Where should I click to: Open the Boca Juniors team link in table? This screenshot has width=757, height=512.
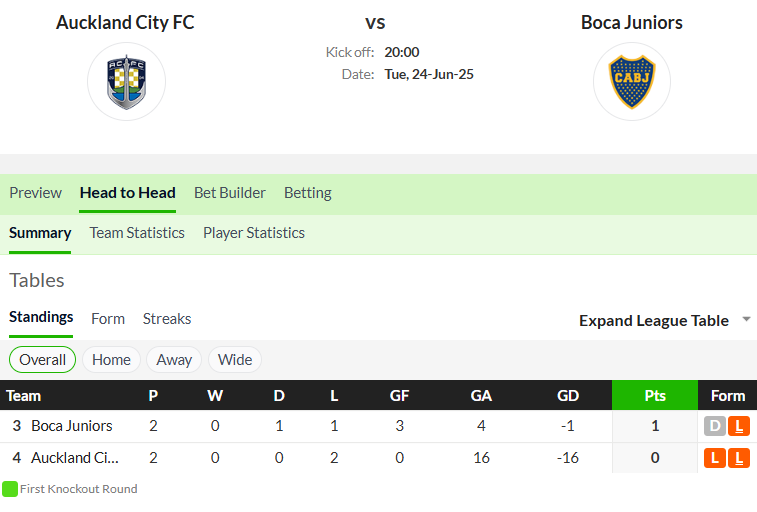[x=71, y=426]
